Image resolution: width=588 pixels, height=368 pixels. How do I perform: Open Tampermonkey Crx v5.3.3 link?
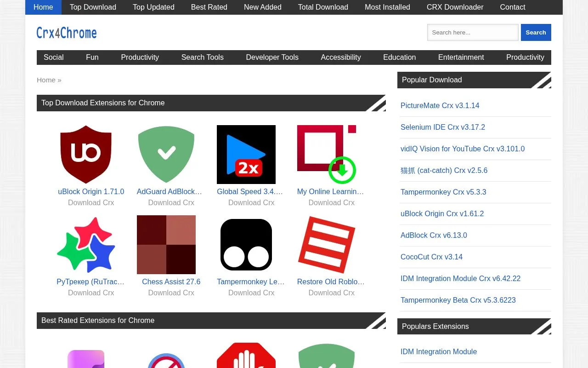coord(443,192)
